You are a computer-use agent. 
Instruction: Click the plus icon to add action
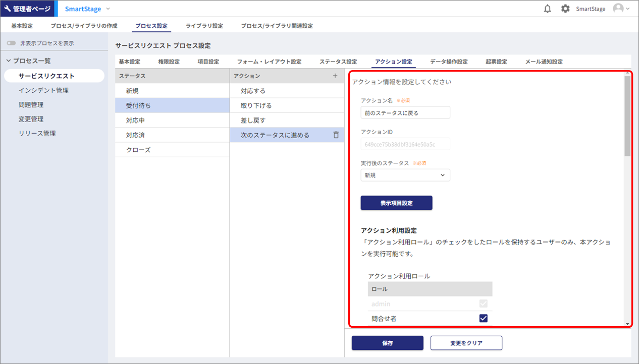[335, 76]
